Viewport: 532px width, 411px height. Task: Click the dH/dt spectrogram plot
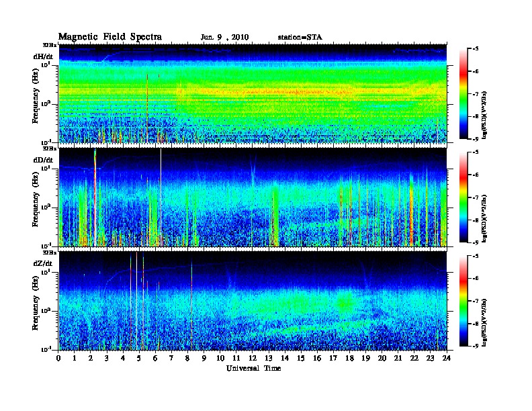253,93
